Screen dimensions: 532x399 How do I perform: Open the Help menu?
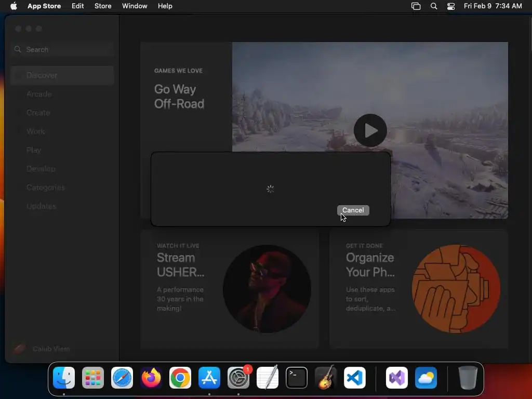click(x=165, y=6)
